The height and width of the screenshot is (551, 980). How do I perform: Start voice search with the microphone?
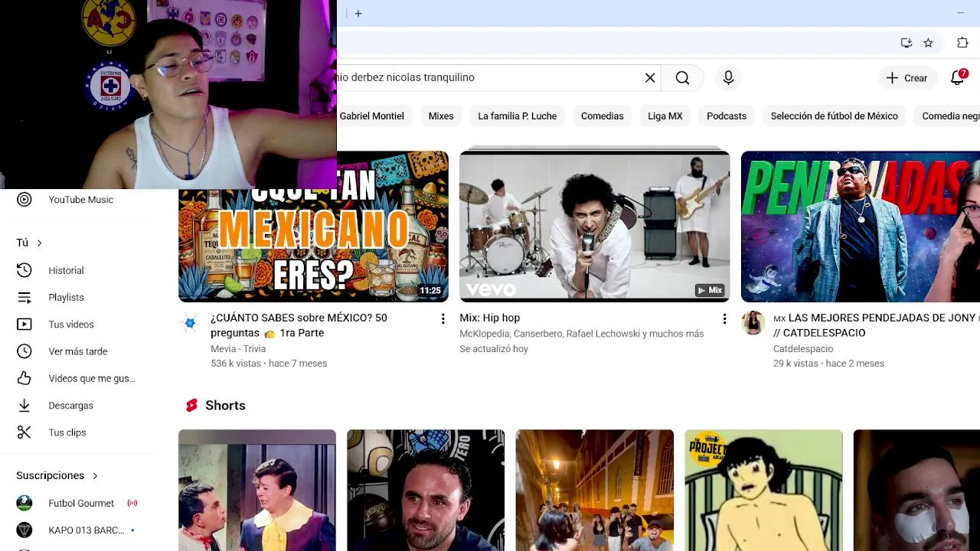[728, 77]
